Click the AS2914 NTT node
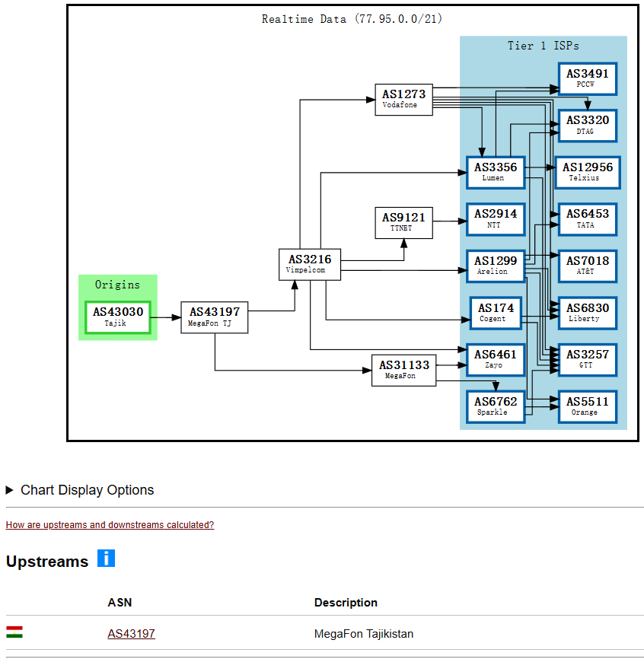644x659 pixels. click(496, 219)
